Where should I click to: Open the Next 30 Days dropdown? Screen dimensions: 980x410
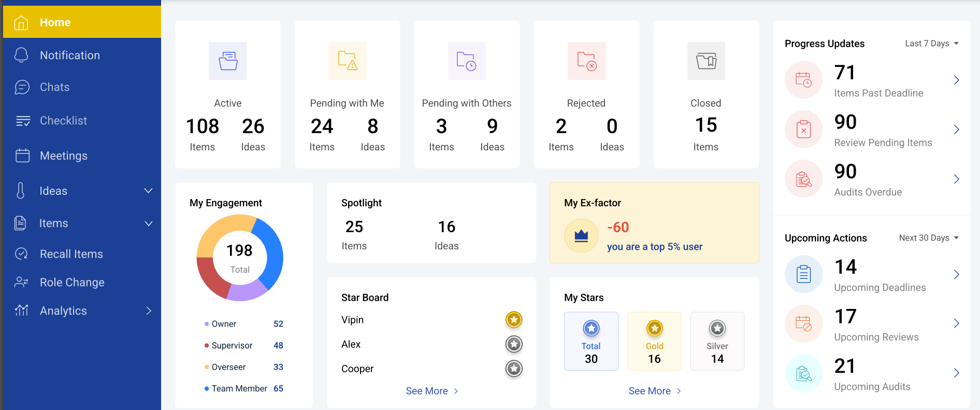pyautogui.click(x=929, y=238)
